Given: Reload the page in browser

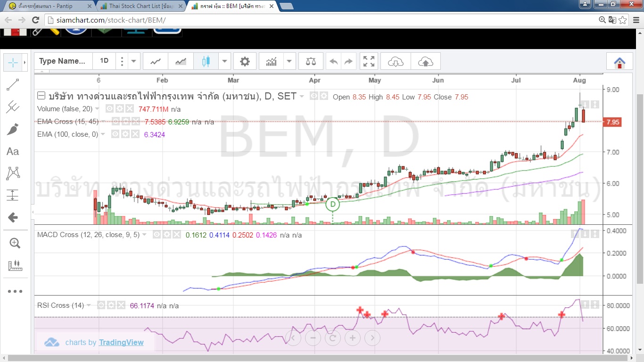Looking at the screenshot, I should 35,20.
